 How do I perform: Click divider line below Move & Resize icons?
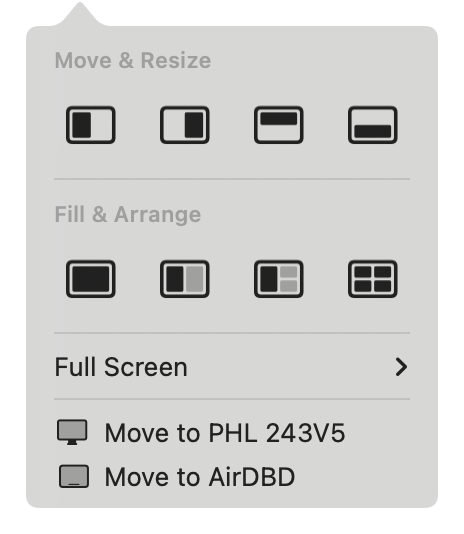[232, 178]
